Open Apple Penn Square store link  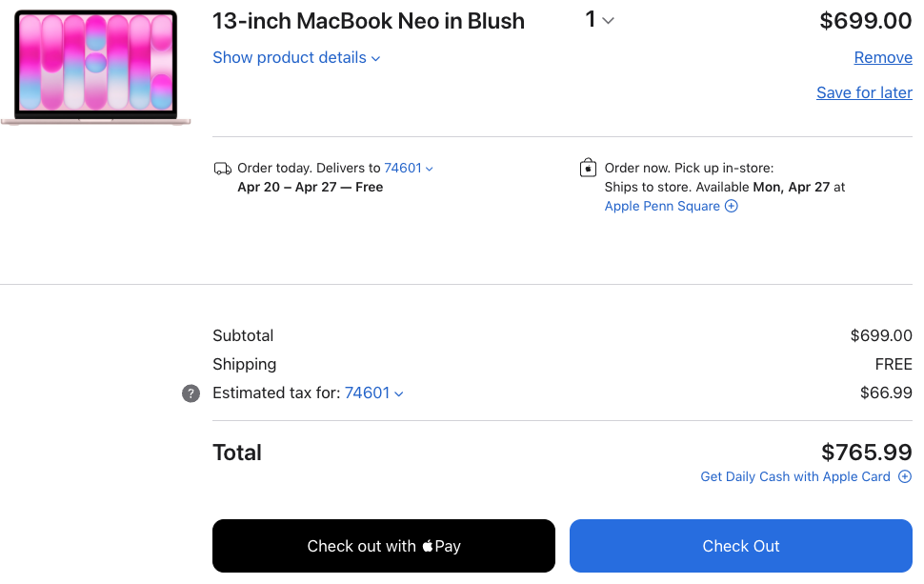point(662,206)
